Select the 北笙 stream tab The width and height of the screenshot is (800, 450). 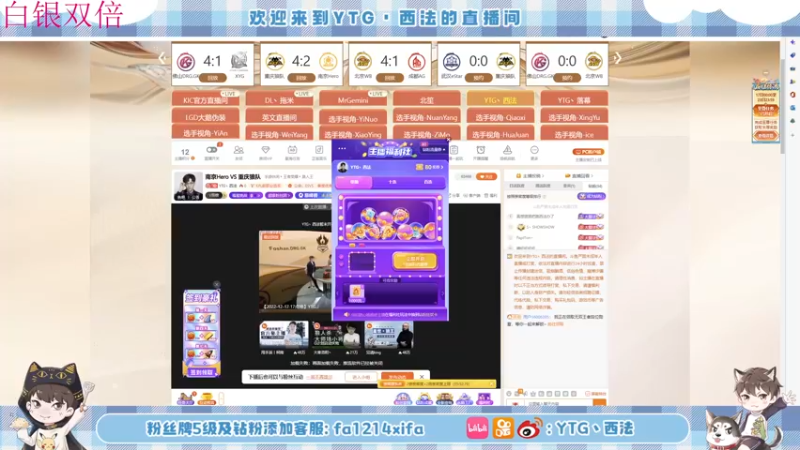[x=427, y=99]
